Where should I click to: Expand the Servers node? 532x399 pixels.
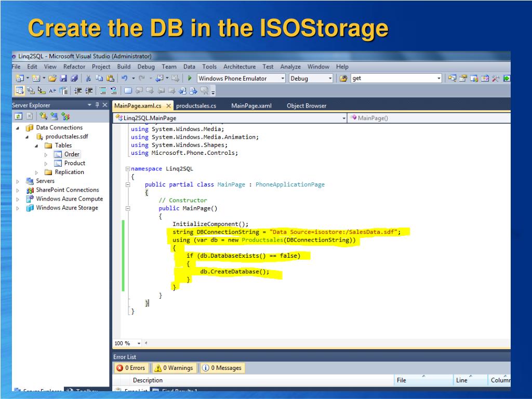[x=18, y=181]
